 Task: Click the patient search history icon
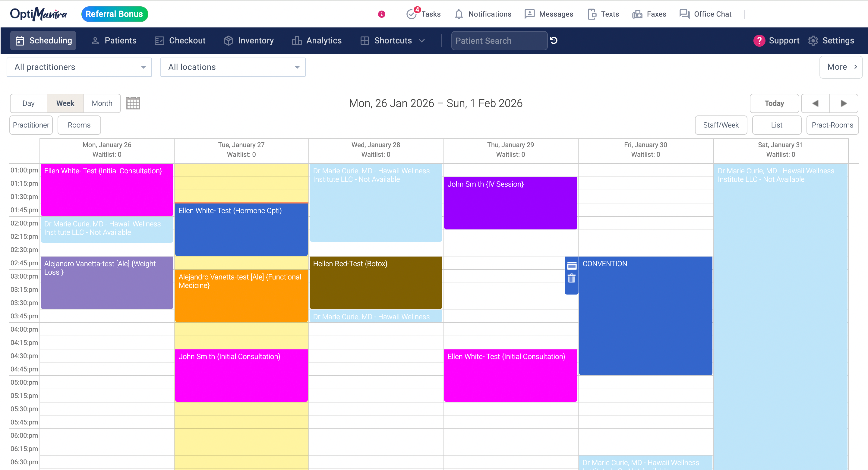click(554, 40)
